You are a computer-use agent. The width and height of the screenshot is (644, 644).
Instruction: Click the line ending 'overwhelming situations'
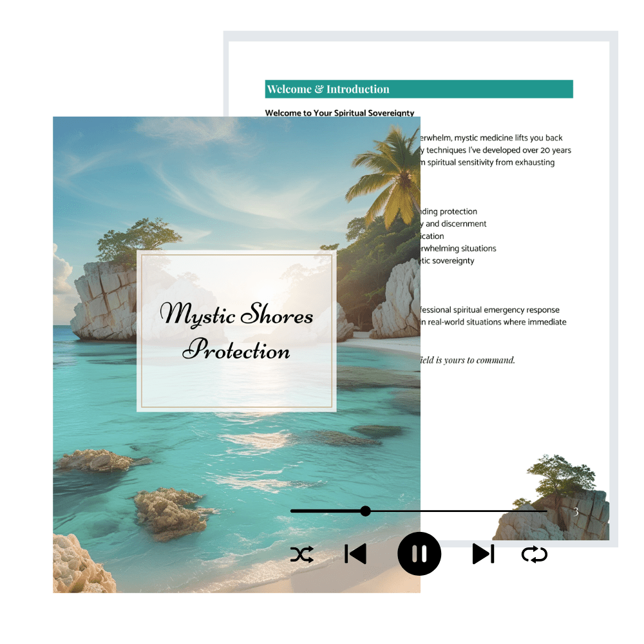[x=459, y=249]
